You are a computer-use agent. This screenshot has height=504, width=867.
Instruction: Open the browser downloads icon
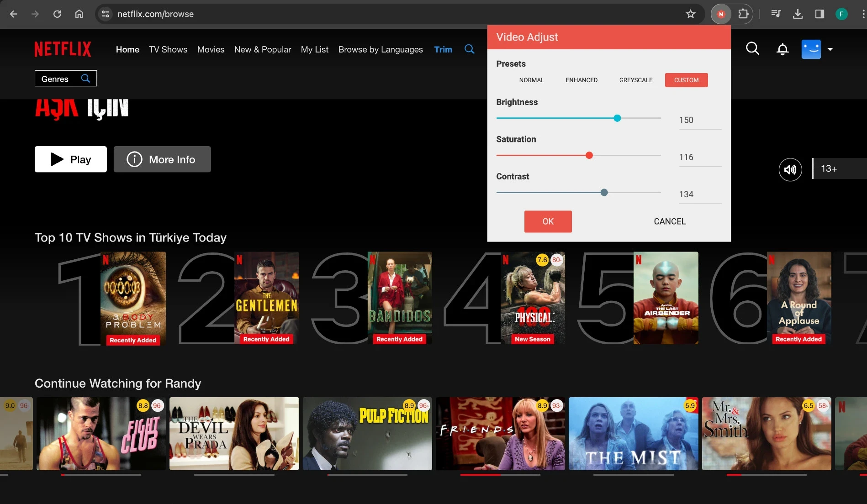click(x=798, y=14)
